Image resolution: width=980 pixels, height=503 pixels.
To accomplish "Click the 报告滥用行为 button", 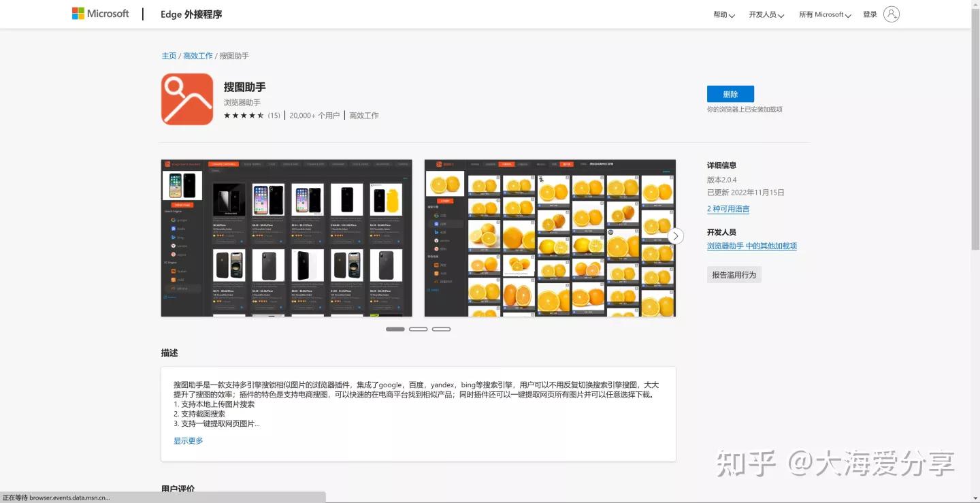I will pyautogui.click(x=734, y=274).
